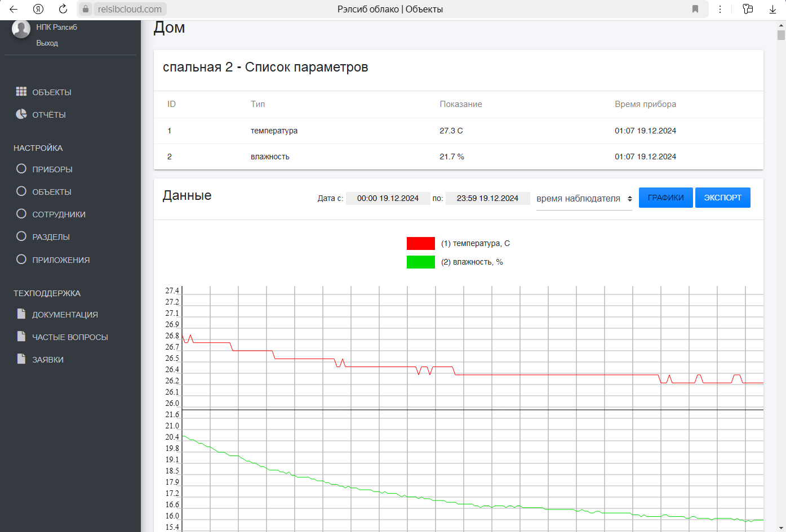The height and width of the screenshot is (532, 786).
Task: Click the document icon beside ДОКУМЕНТАЦИЯ
Action: click(x=21, y=314)
